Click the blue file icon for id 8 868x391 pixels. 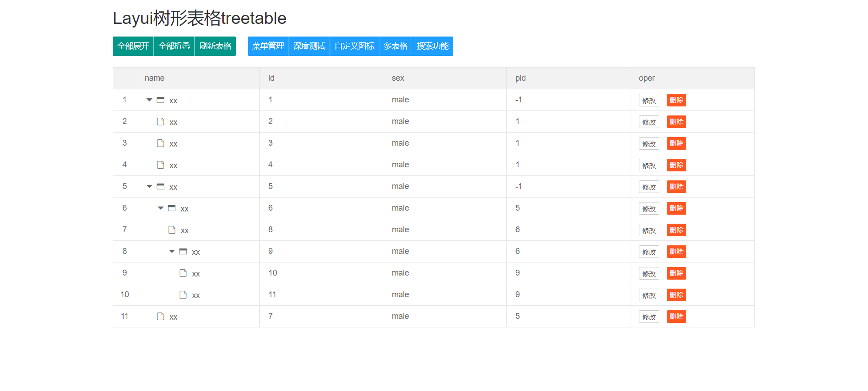tap(172, 230)
